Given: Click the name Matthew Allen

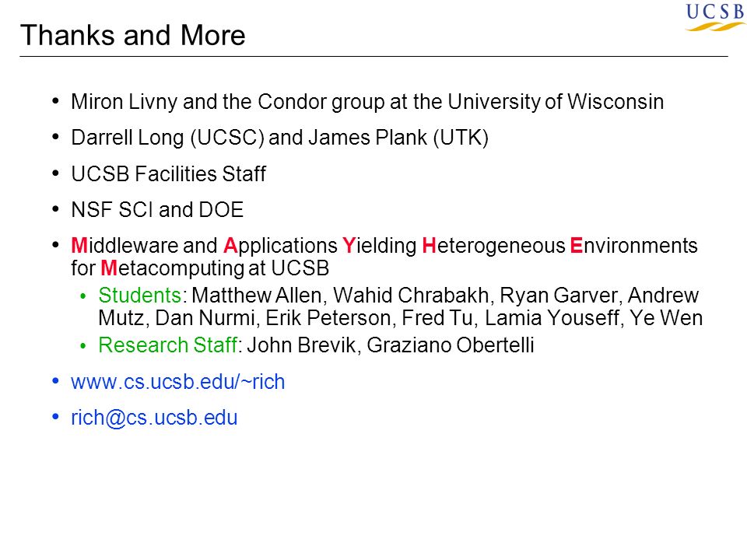Looking at the screenshot, I should (x=257, y=296).
